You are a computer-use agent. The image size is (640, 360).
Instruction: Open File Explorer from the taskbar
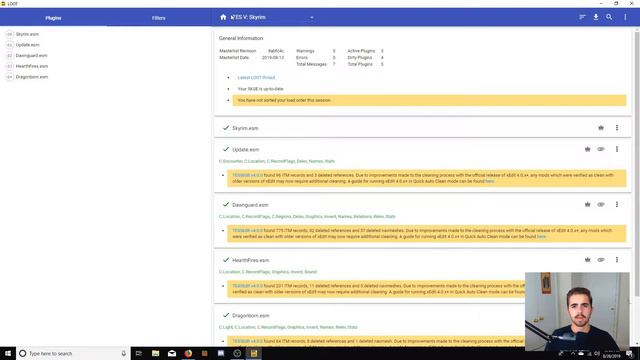[156, 353]
